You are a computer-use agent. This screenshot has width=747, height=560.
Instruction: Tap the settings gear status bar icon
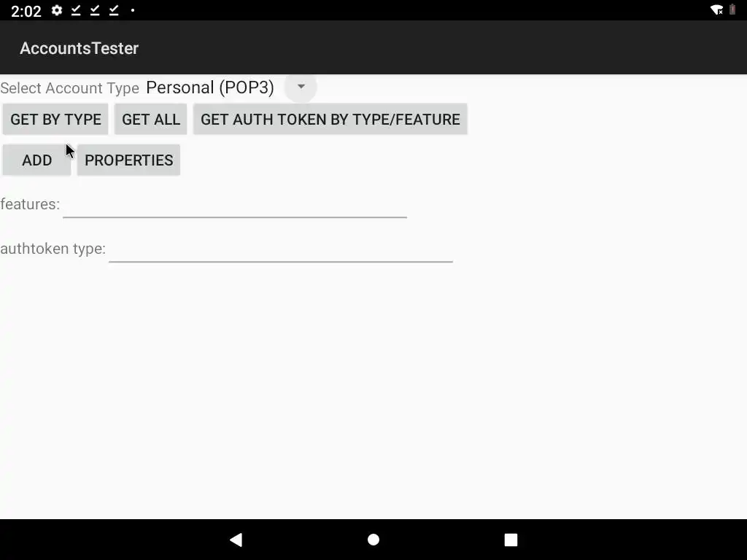point(57,10)
